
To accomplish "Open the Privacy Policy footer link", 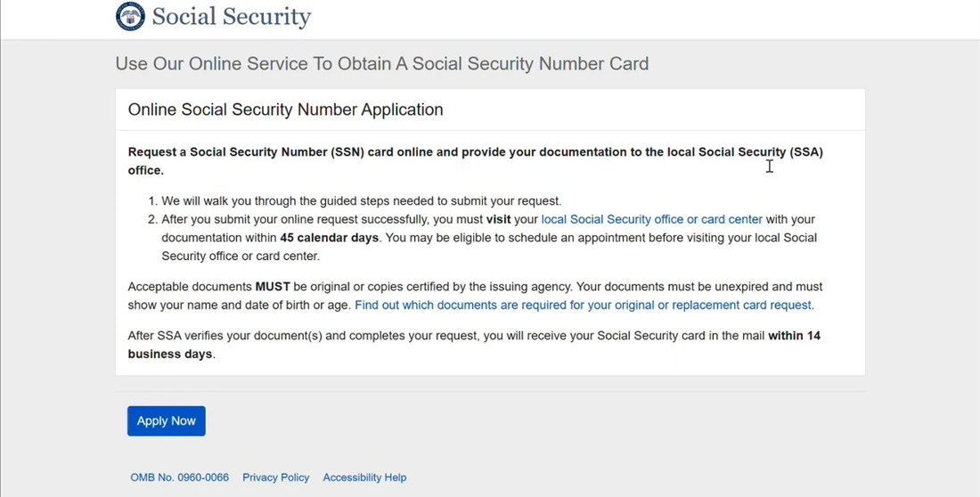I will (275, 477).
